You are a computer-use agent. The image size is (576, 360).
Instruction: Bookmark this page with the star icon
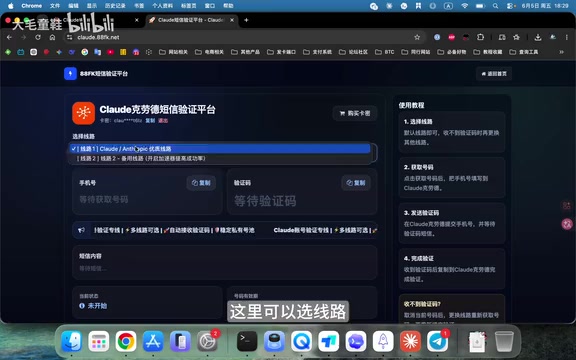pyautogui.click(x=417, y=37)
